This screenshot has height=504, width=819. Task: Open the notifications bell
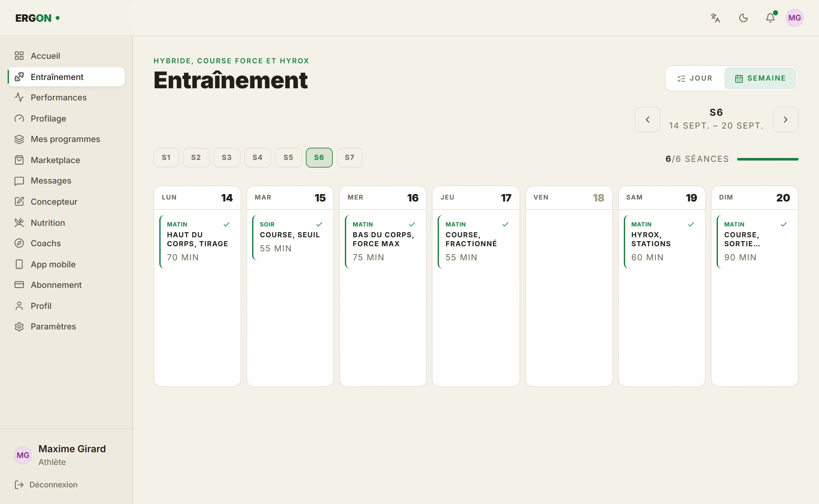click(x=770, y=18)
